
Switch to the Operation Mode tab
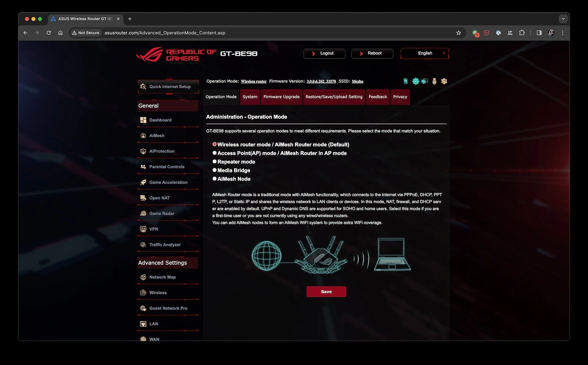pyautogui.click(x=221, y=97)
